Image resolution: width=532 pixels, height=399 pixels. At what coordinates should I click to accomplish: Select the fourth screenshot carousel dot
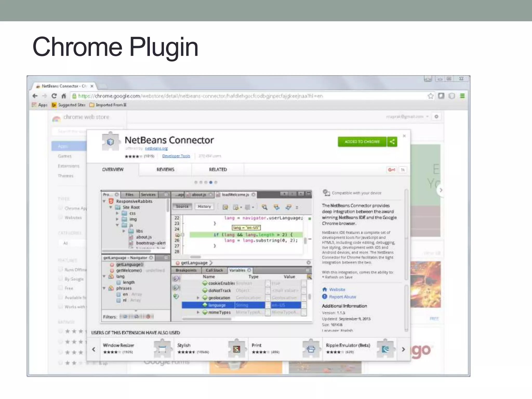(211, 182)
